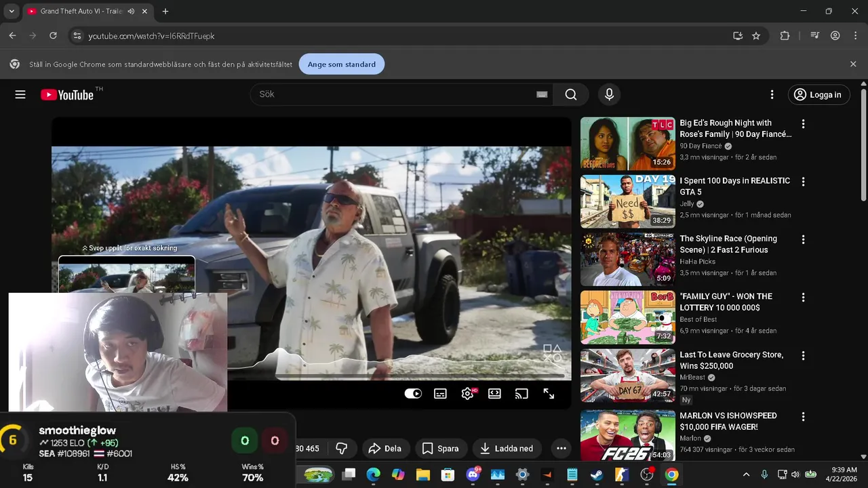Bookmark this page with the star
Viewport: 868px width, 488px height.
point(756,36)
